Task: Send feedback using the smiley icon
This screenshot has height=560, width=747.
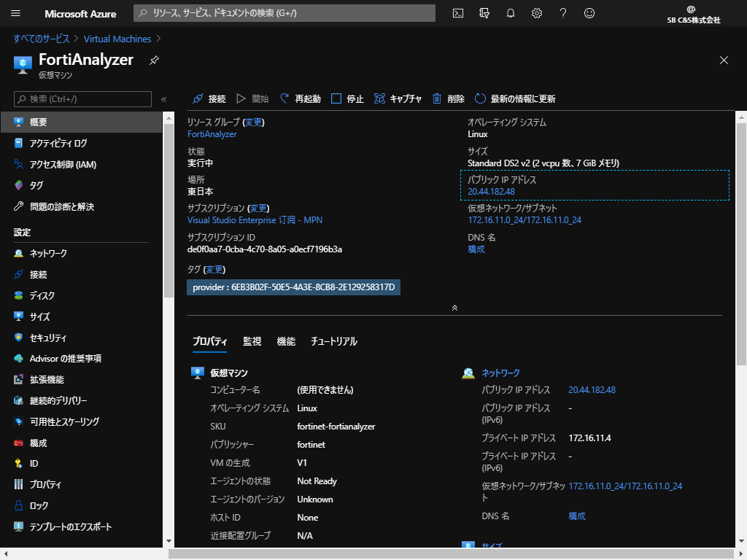Action: (589, 13)
